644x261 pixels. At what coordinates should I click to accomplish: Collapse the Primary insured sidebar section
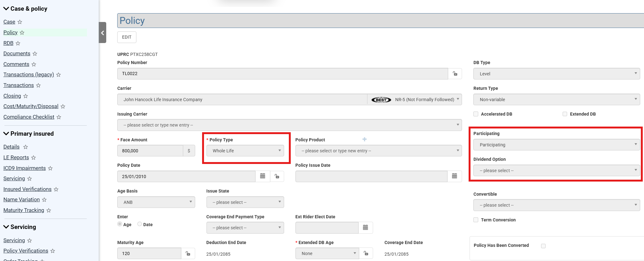(x=6, y=134)
